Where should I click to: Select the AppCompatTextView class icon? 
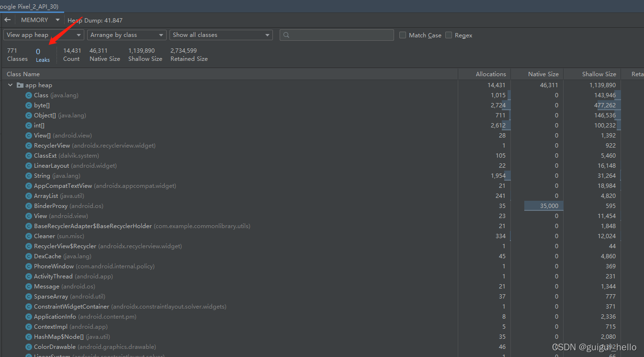tap(29, 186)
